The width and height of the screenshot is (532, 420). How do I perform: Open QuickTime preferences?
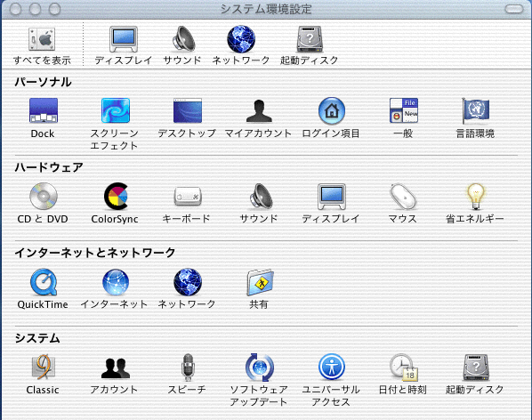(x=44, y=282)
